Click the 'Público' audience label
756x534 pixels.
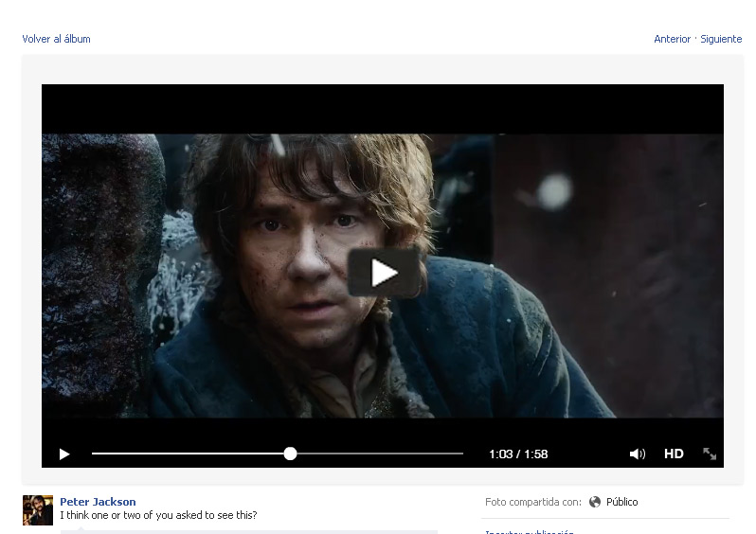[622, 502]
